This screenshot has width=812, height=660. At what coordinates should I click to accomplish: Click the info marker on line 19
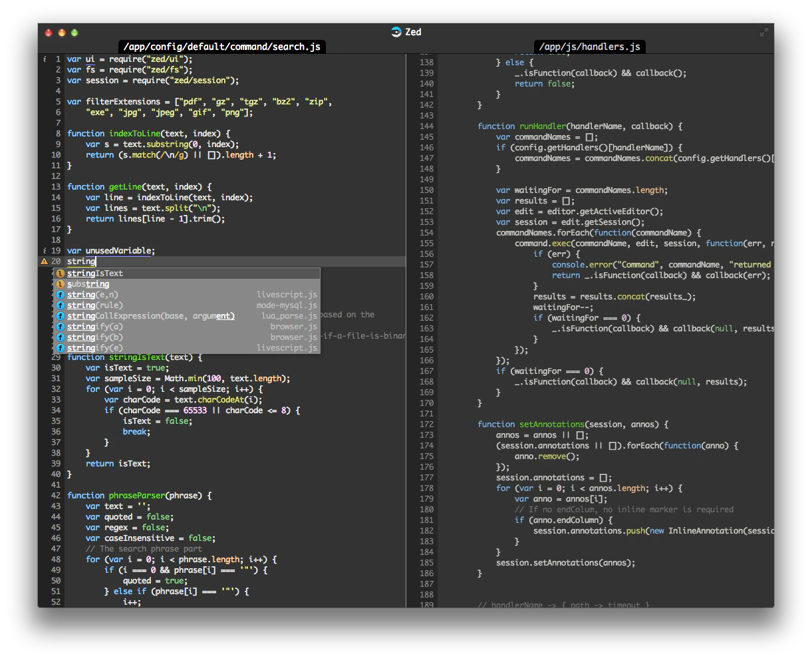(45, 251)
